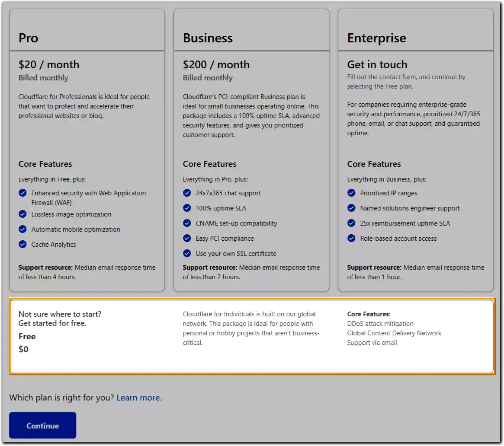Image resolution: width=504 pixels, height=446 pixels.
Task: Click Pro support resource 4 hours text
Action: point(87,272)
